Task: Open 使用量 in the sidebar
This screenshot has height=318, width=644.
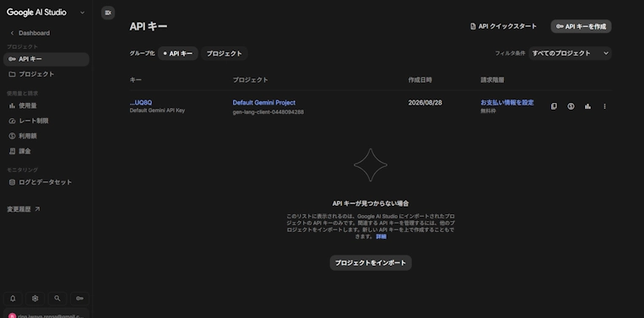Action: coord(46,106)
